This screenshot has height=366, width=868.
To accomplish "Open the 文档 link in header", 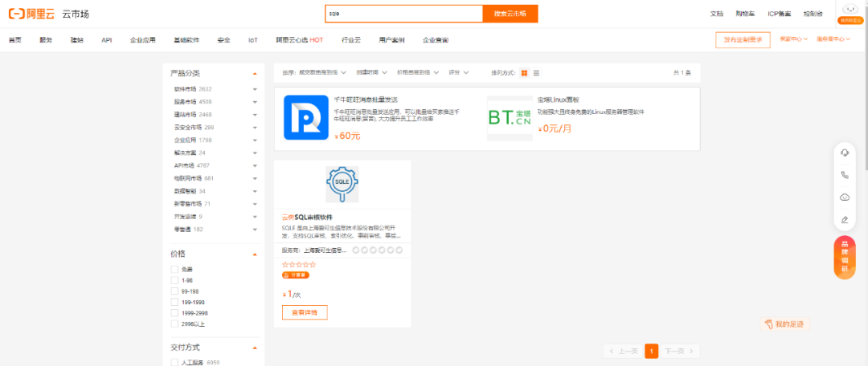I will pos(716,14).
